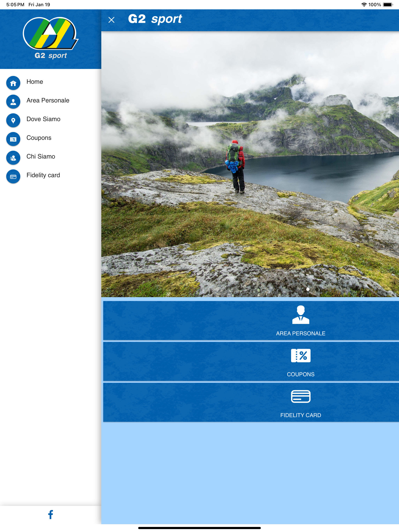Screen dimensions: 399x532
Task: Open the Facebook page via the f icon
Action: tap(50, 514)
